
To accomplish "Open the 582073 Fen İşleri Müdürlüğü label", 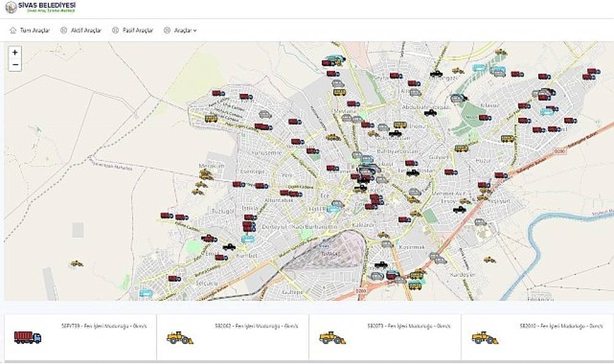I will pos(411,325).
